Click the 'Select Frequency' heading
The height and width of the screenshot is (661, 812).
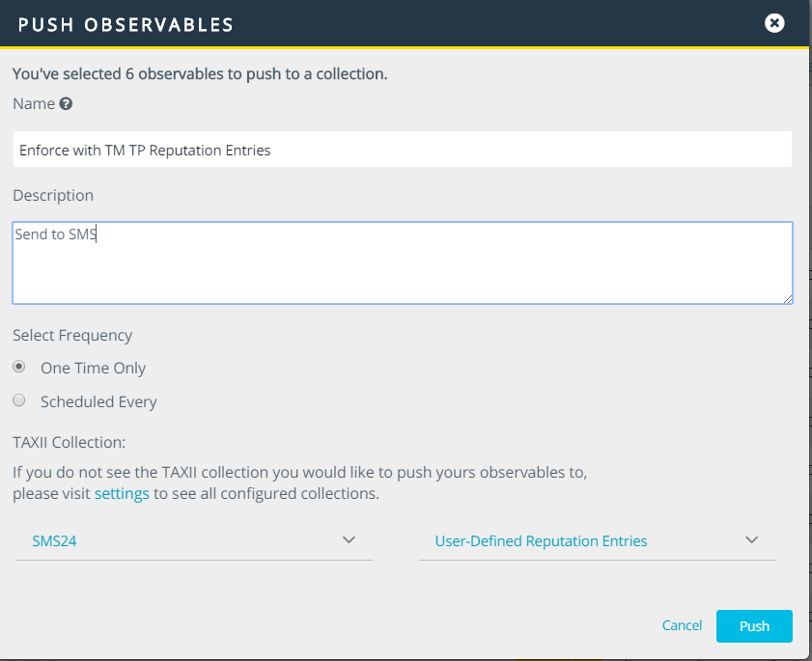[x=72, y=336]
